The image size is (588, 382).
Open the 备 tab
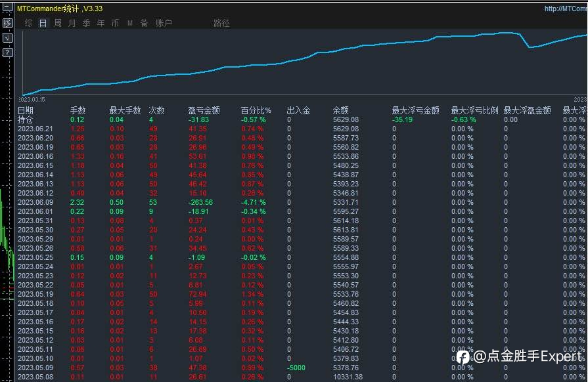[x=144, y=23]
